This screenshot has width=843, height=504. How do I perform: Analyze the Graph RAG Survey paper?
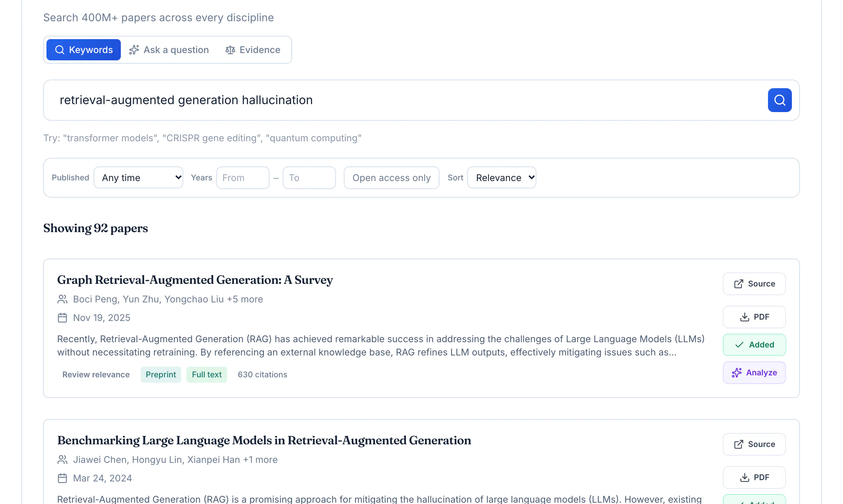click(754, 373)
